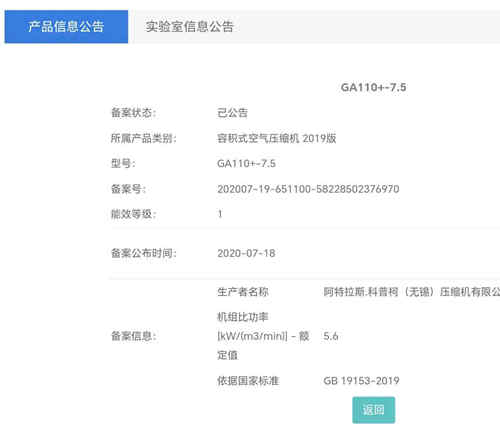
Task: Click the 备案公布时间 label
Action: pyautogui.click(x=143, y=253)
